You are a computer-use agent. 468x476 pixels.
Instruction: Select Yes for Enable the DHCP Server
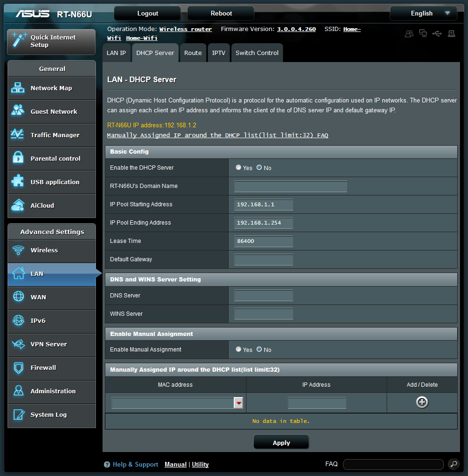tap(238, 168)
